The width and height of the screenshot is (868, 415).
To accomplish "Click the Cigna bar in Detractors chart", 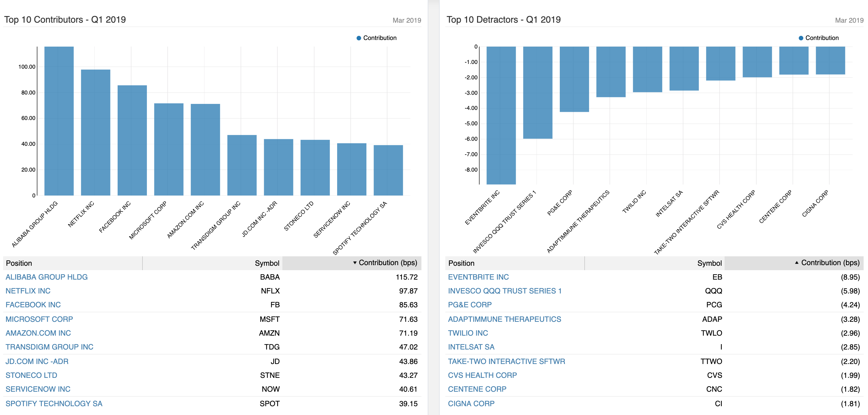I will [x=830, y=60].
